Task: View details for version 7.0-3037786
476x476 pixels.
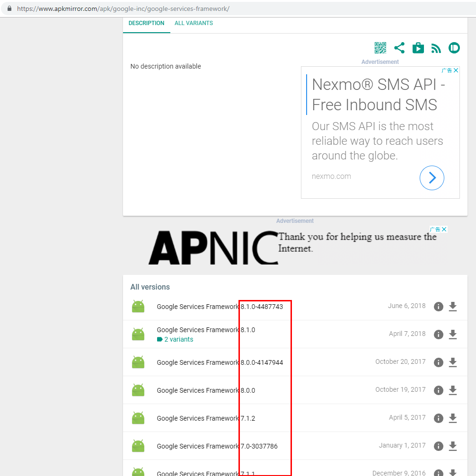Action: (x=438, y=446)
